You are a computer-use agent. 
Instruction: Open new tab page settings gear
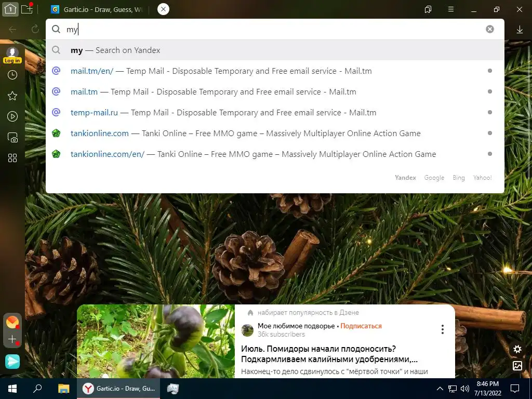[x=517, y=349]
